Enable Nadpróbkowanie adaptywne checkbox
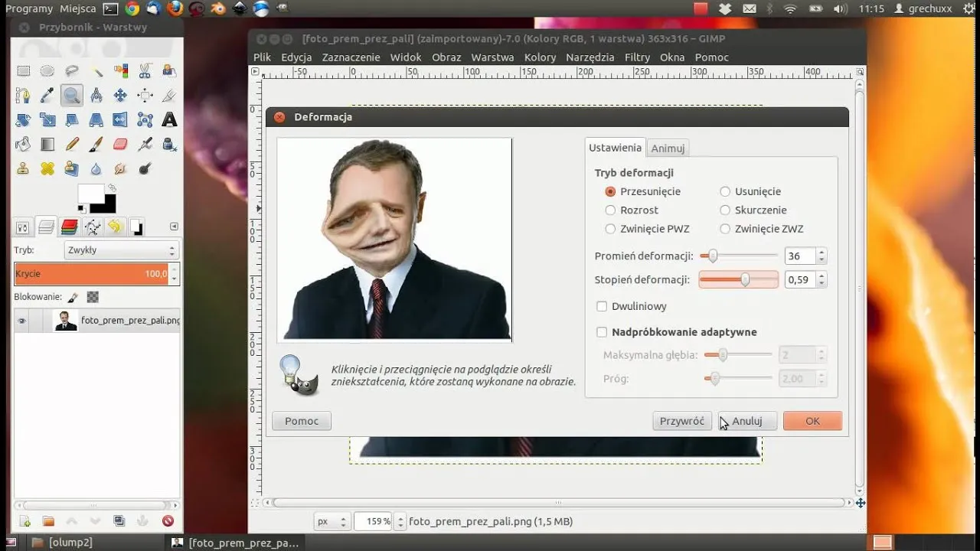The width and height of the screenshot is (980, 551). click(602, 332)
